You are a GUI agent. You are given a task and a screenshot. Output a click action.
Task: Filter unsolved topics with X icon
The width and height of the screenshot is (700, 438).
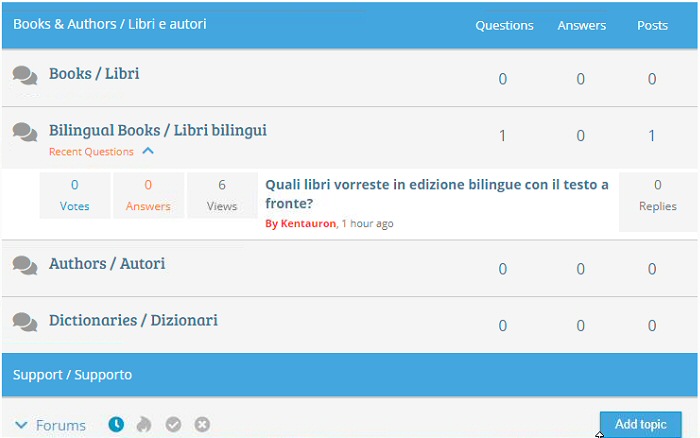pyautogui.click(x=202, y=425)
